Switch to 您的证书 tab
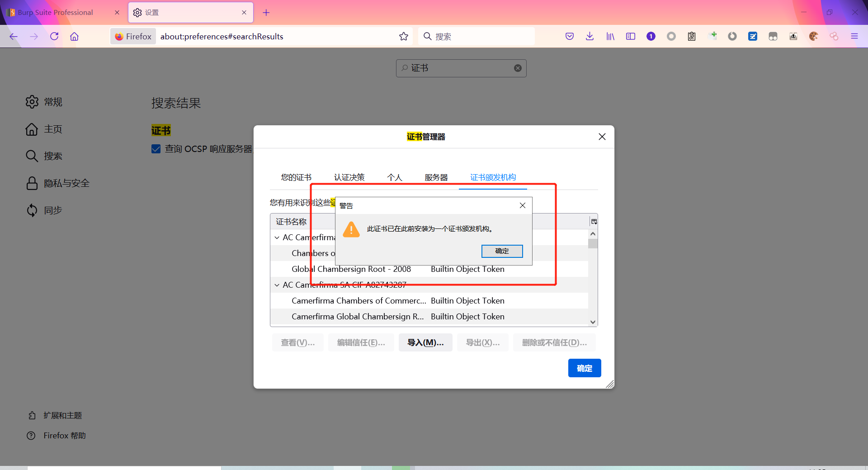The image size is (868, 470). (x=296, y=177)
